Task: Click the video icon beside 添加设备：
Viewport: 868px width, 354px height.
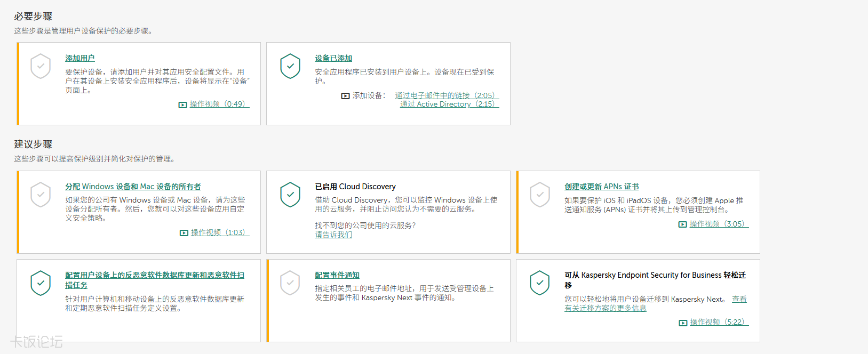Action: point(345,96)
